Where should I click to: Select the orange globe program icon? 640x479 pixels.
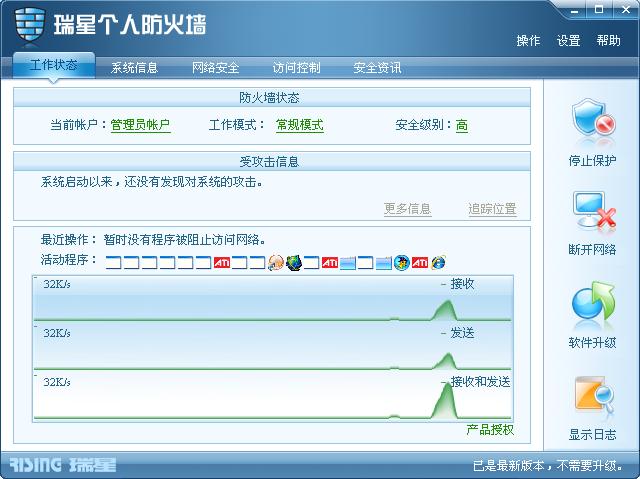click(x=276, y=262)
